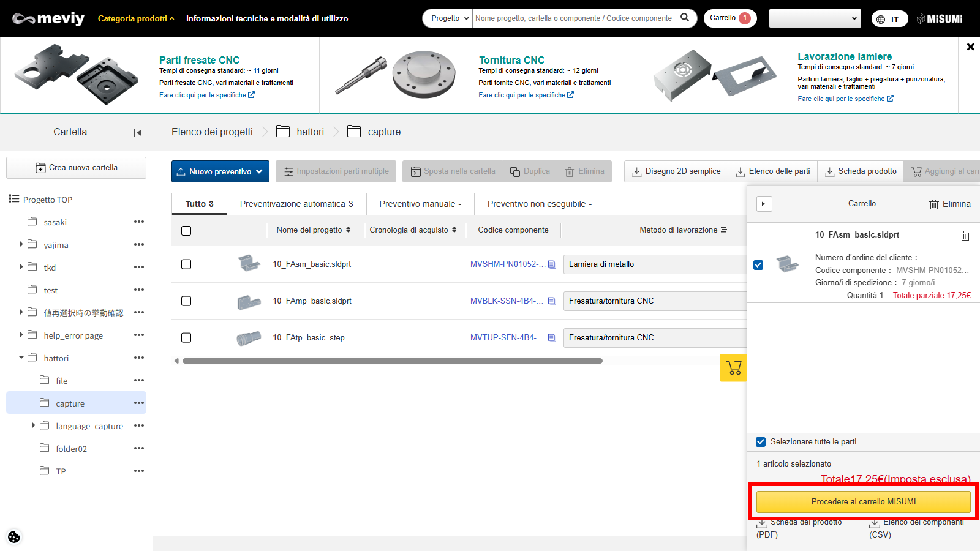This screenshot has height=551, width=980.
Task: Uncheck Selezionare tutte le parti
Action: pos(761,442)
